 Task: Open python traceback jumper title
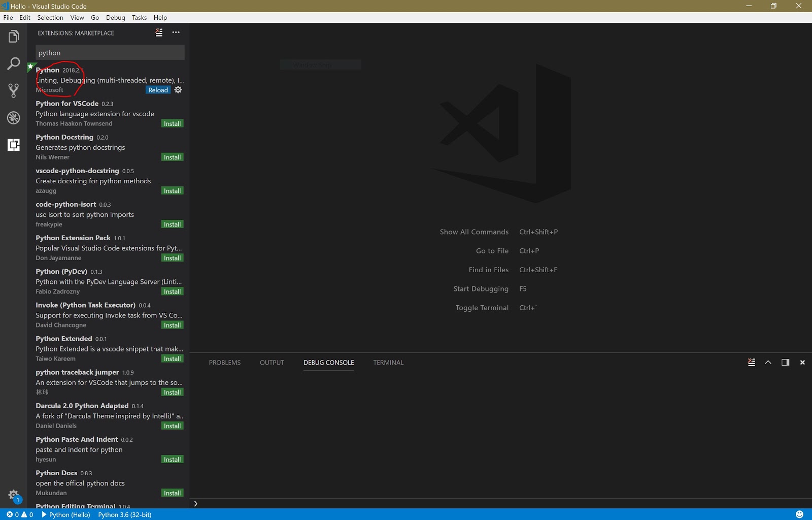click(x=77, y=372)
